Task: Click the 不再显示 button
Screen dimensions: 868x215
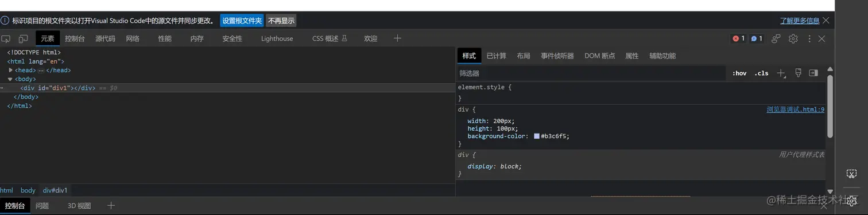Action: point(281,21)
